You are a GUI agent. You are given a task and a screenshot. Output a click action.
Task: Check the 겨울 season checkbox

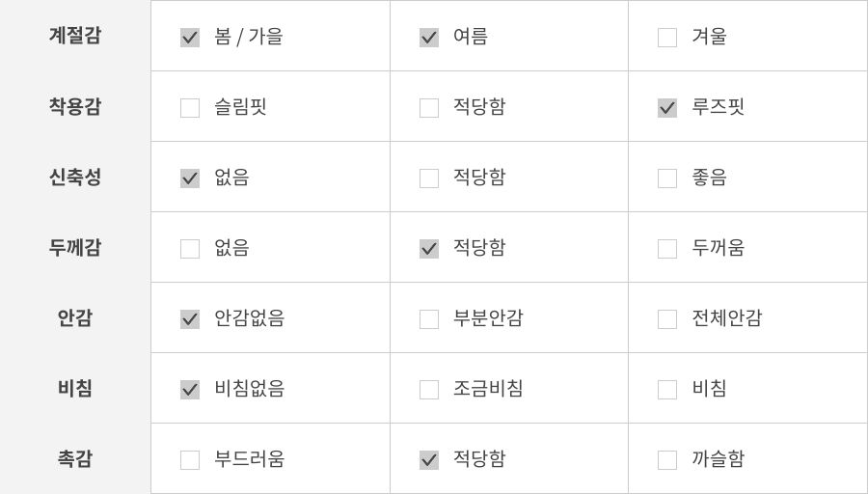(x=667, y=38)
